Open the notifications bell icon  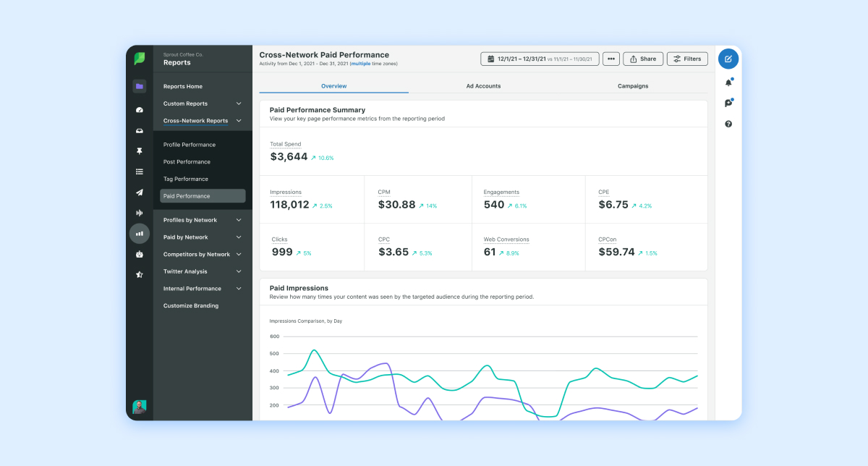click(728, 82)
